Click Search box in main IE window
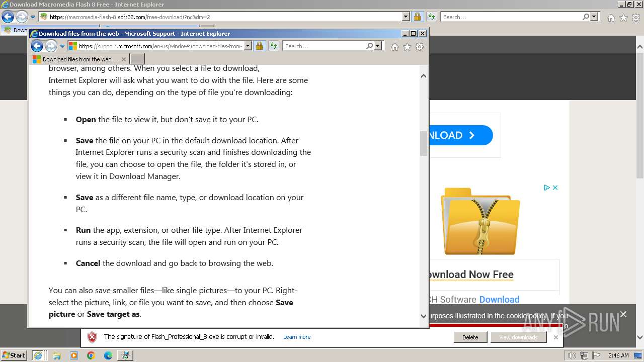Screen dimensions: 644x362 click(x=511, y=17)
